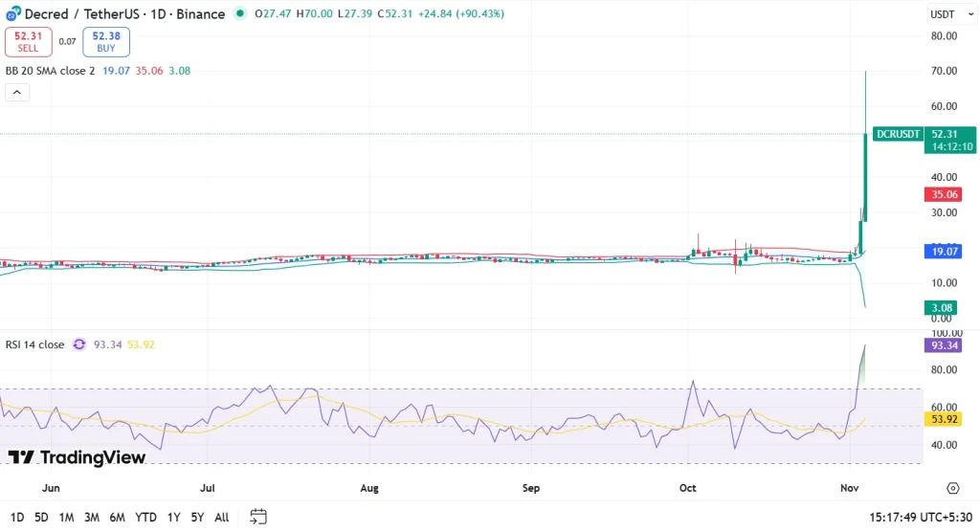Image resolution: width=980 pixels, height=532 pixels.
Task: Open the USDT currency dropdown
Action: [952, 13]
